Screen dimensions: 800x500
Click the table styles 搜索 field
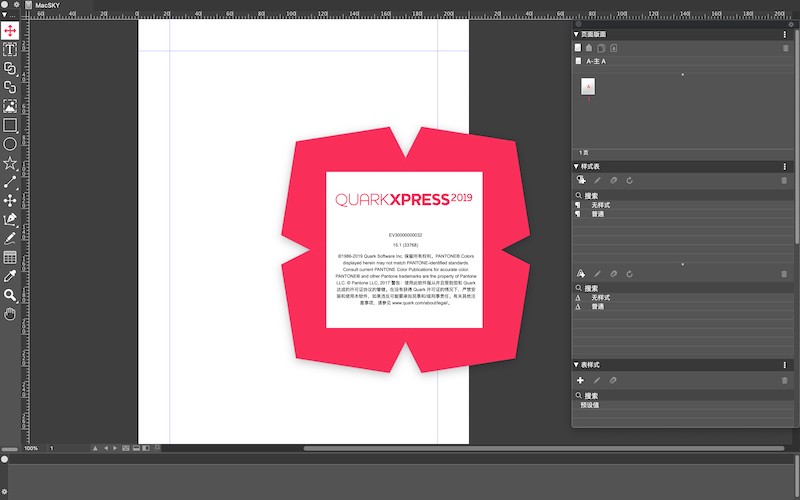tap(683, 396)
